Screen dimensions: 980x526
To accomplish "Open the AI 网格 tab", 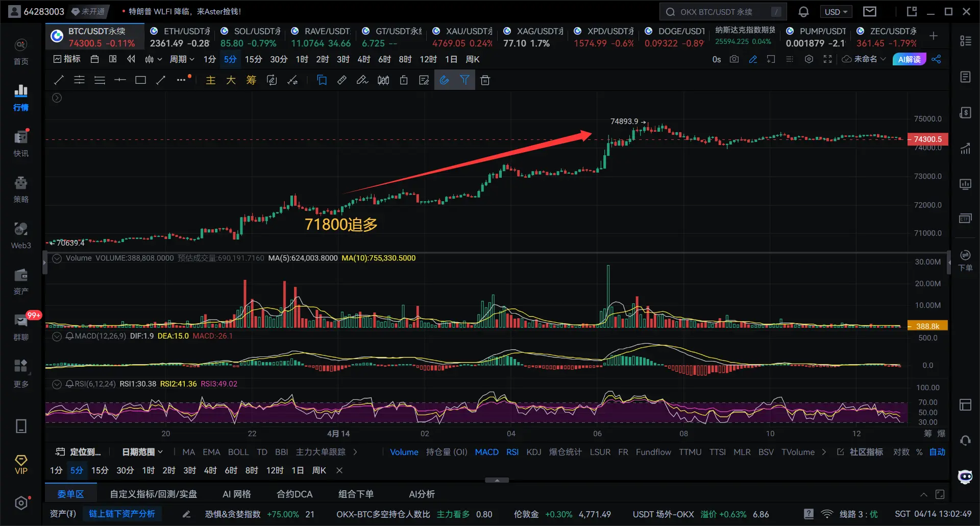I will point(237,494).
